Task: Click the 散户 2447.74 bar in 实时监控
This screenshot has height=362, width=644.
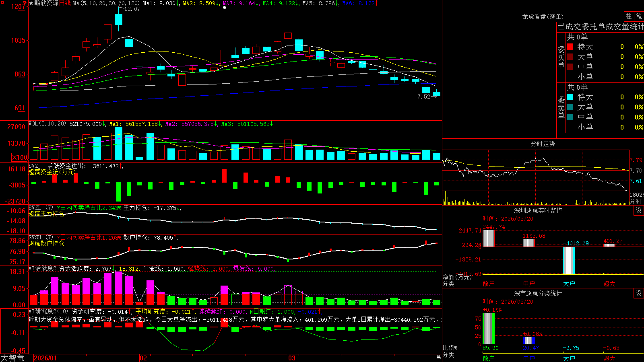Action: tap(489, 238)
